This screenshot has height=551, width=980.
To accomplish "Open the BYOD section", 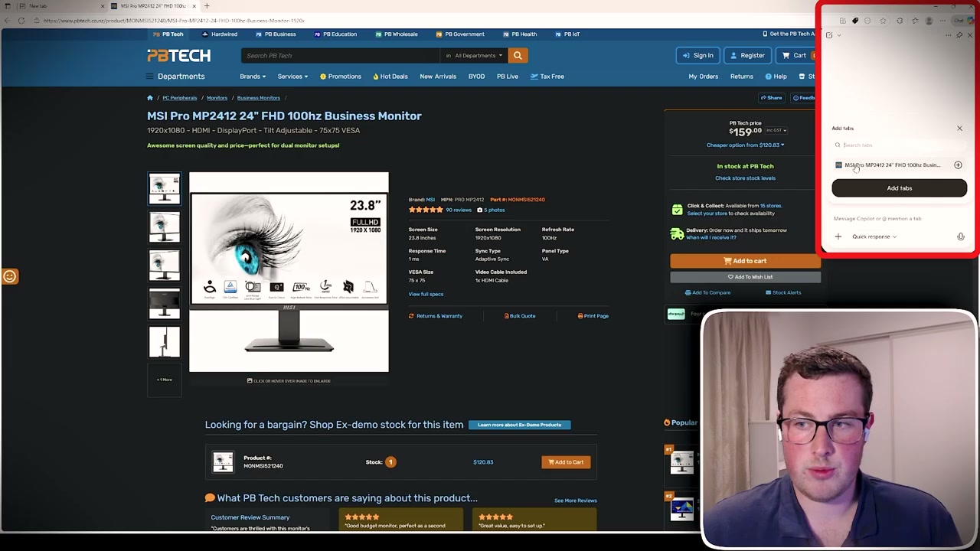I will point(476,77).
